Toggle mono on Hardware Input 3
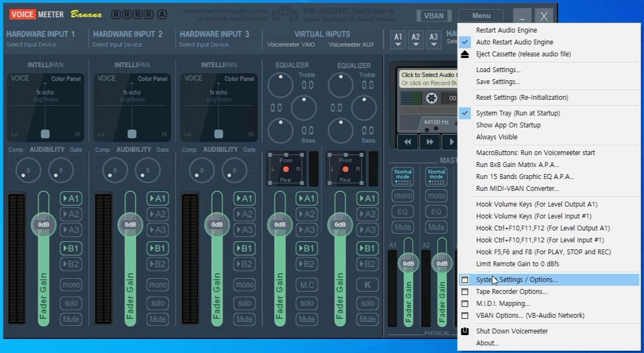Screen dimensions: 644x353 coord(244,284)
